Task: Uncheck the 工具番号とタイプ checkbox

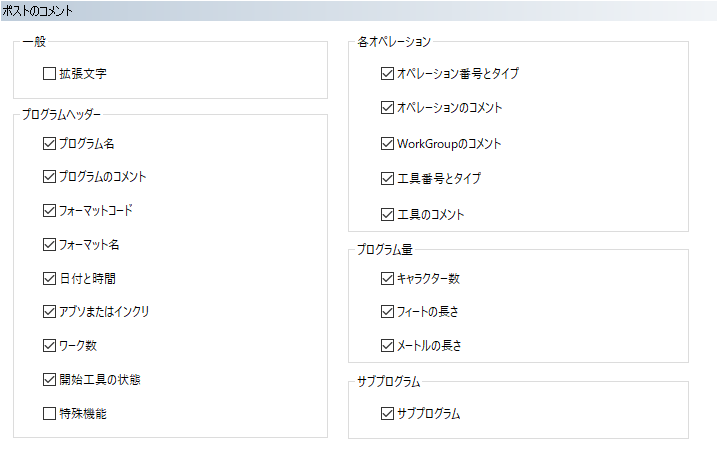Action: pos(387,179)
